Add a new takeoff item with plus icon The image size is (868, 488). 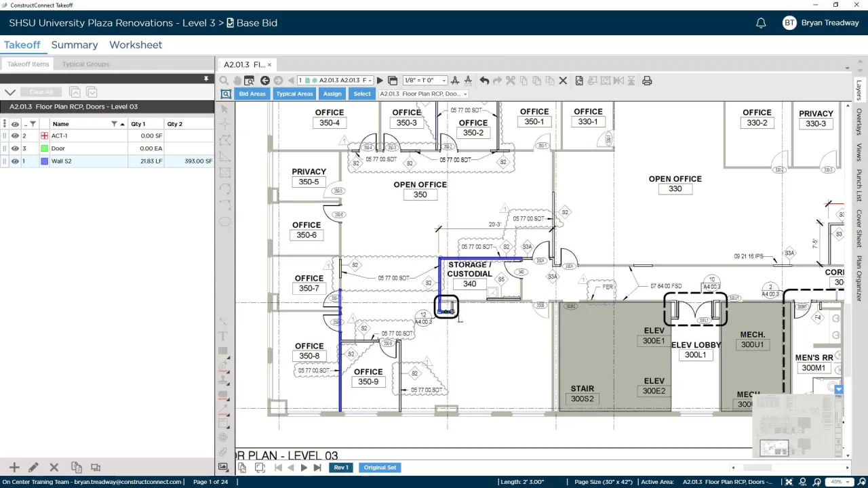pyautogui.click(x=14, y=467)
